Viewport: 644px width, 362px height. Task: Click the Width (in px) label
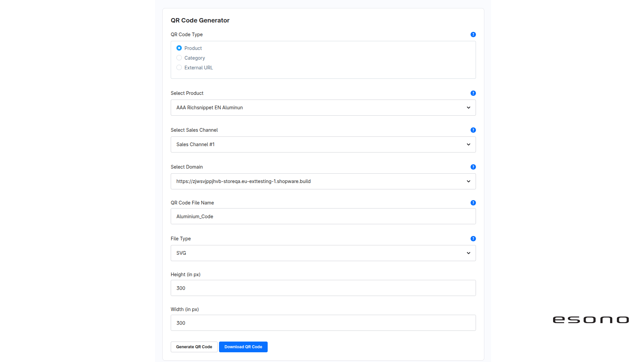tap(184, 309)
